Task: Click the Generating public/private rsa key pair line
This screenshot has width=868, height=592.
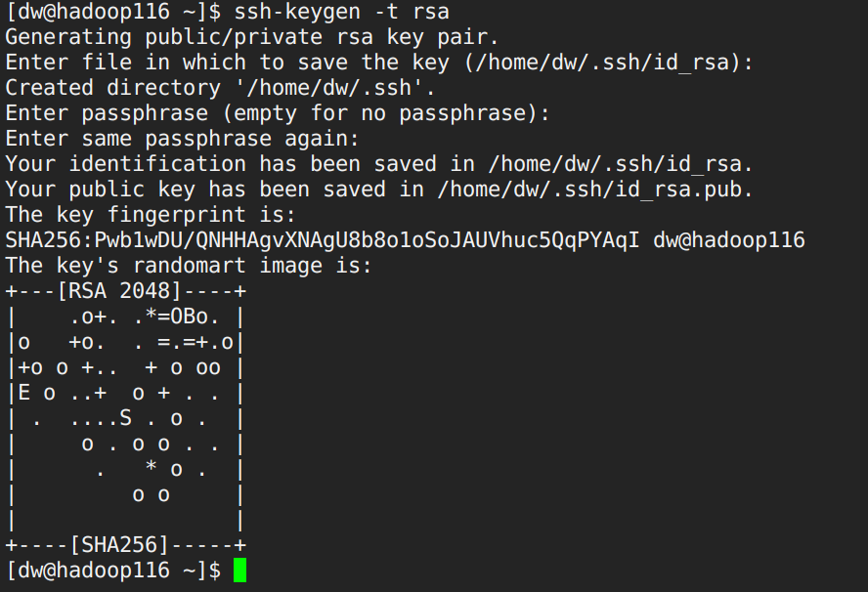Action: coord(252,37)
